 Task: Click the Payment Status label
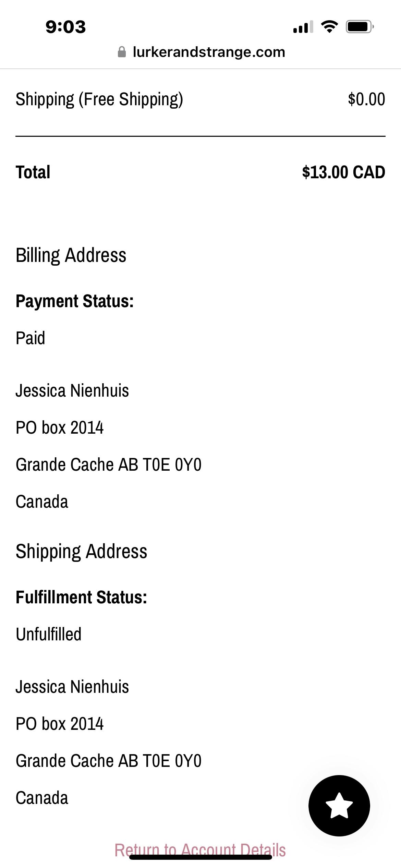pyautogui.click(x=75, y=301)
